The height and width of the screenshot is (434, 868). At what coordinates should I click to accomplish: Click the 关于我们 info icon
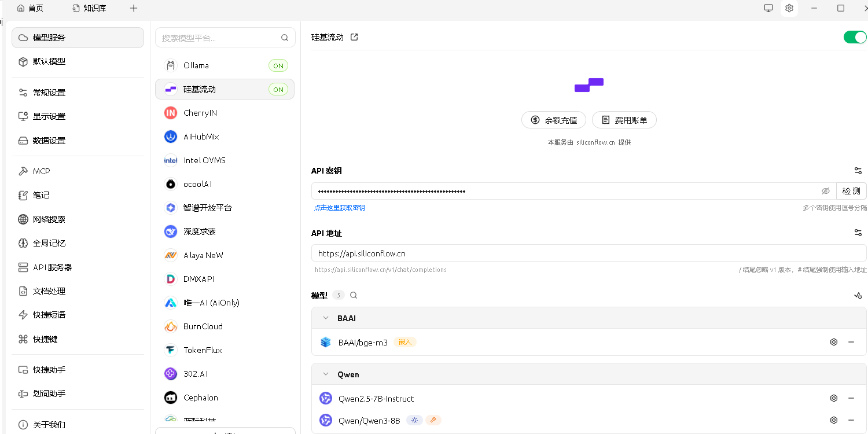coord(23,425)
